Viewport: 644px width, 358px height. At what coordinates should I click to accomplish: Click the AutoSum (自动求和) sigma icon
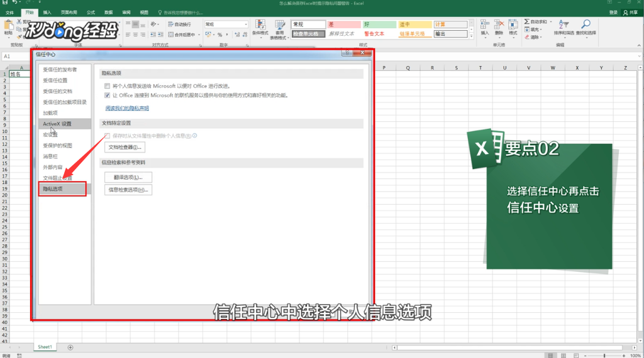pyautogui.click(x=527, y=21)
